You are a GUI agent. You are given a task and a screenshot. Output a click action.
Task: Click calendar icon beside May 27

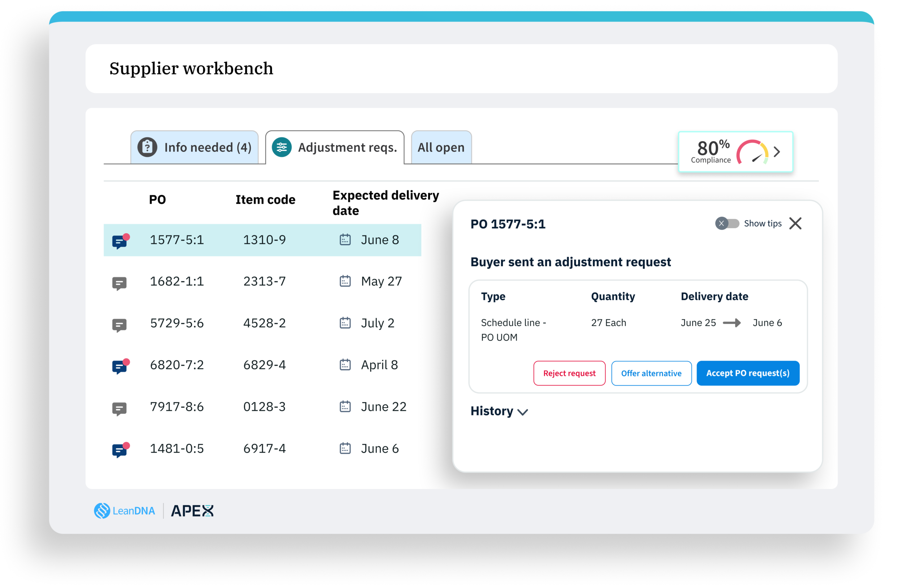(x=345, y=281)
